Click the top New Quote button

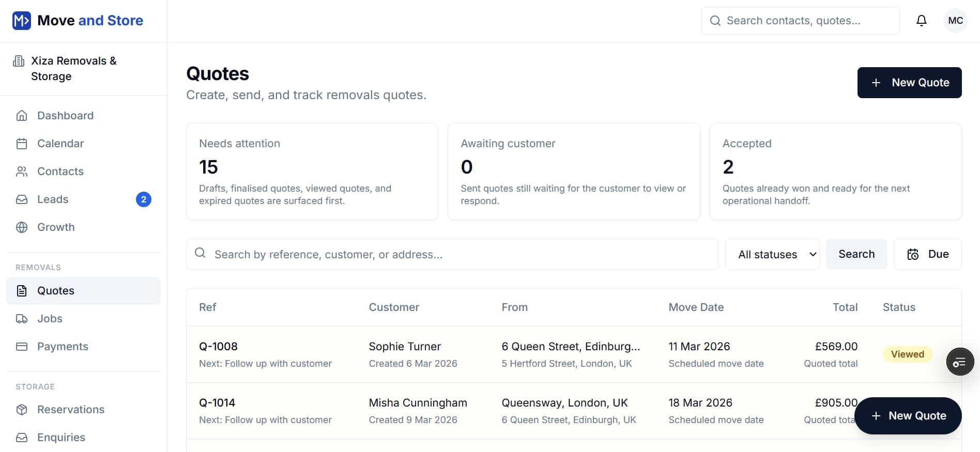(x=909, y=83)
